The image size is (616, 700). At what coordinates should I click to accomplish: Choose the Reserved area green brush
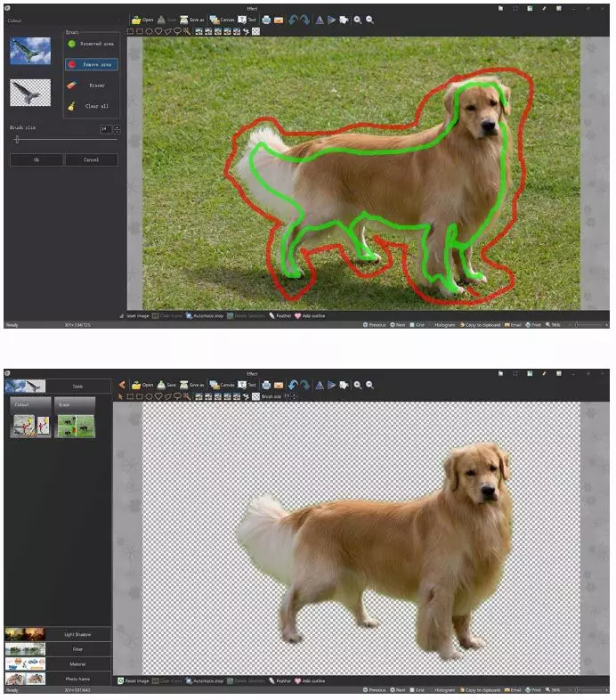(92, 44)
